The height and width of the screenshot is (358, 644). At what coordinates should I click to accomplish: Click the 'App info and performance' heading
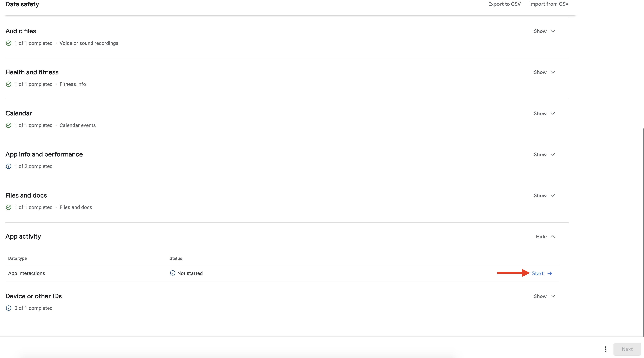(x=44, y=154)
